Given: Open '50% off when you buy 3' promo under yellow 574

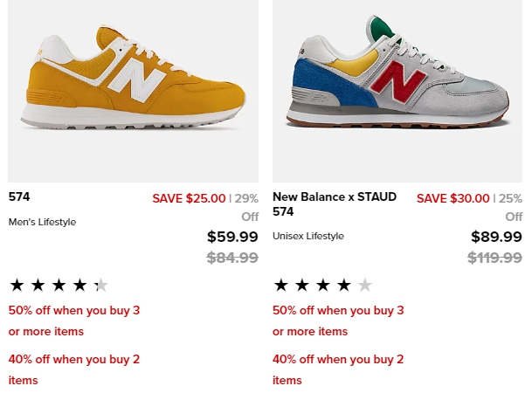Looking at the screenshot, I should pyautogui.click(x=74, y=321).
